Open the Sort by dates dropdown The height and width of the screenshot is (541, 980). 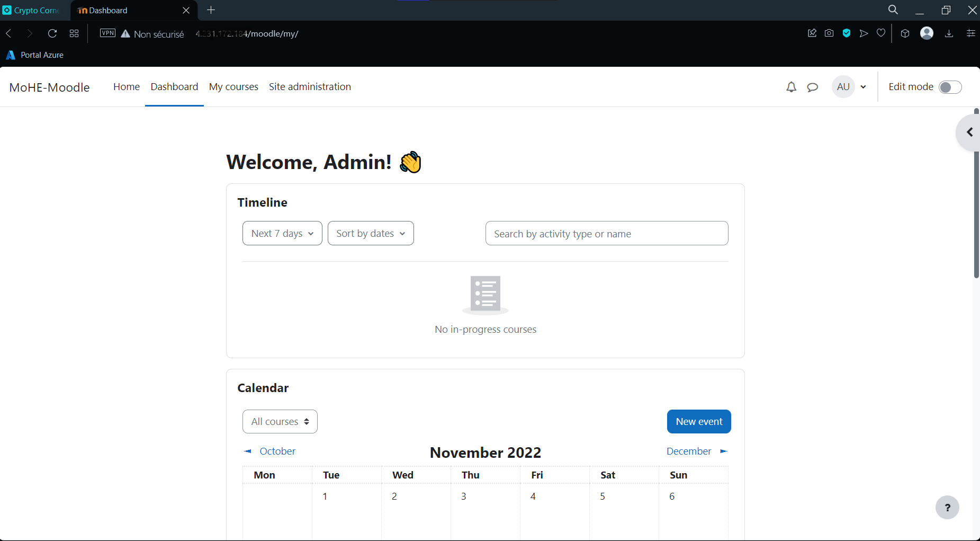[370, 233]
